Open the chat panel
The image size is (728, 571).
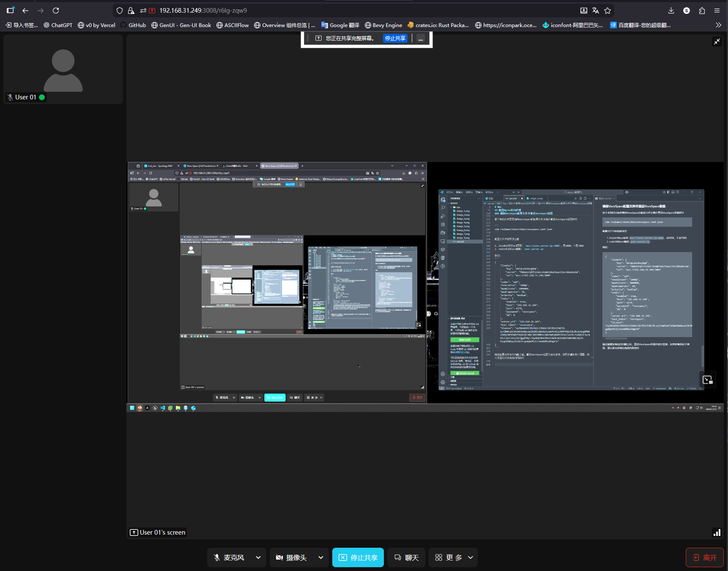(x=406, y=557)
